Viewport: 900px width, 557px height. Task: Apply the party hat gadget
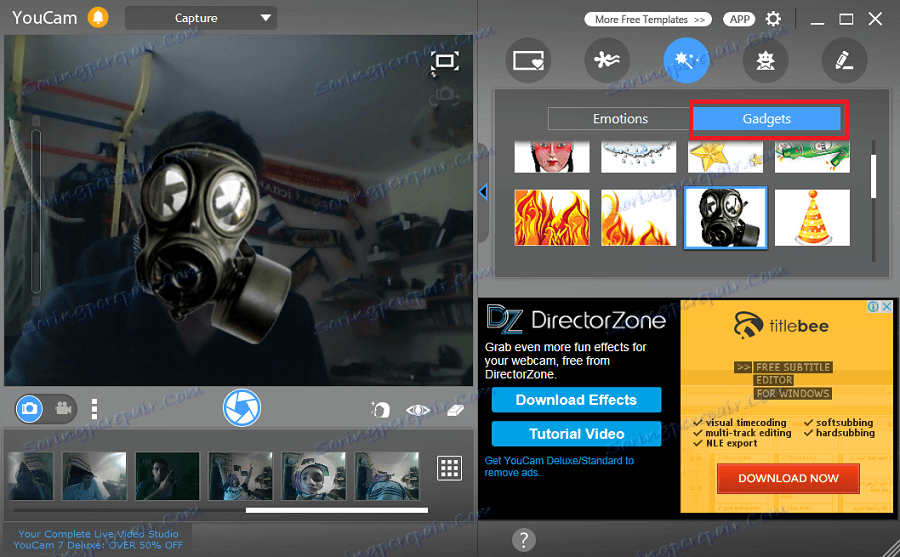coord(812,218)
